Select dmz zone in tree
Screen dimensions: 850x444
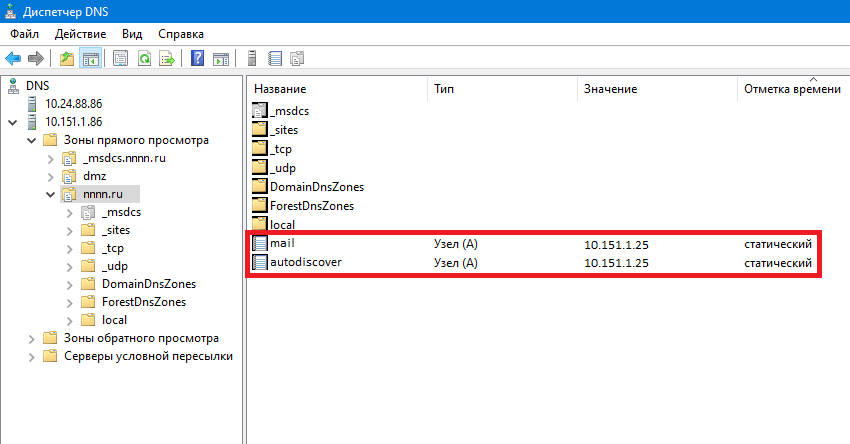(x=94, y=176)
